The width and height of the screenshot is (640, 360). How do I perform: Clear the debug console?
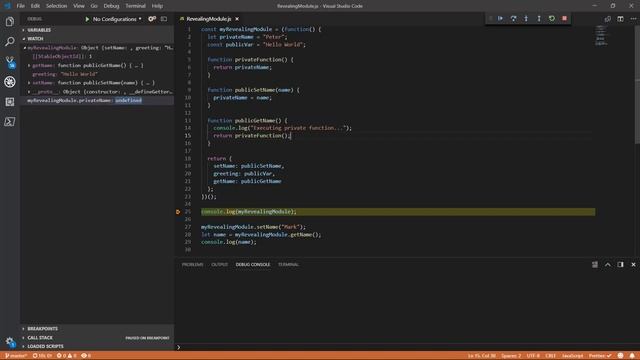[595, 264]
